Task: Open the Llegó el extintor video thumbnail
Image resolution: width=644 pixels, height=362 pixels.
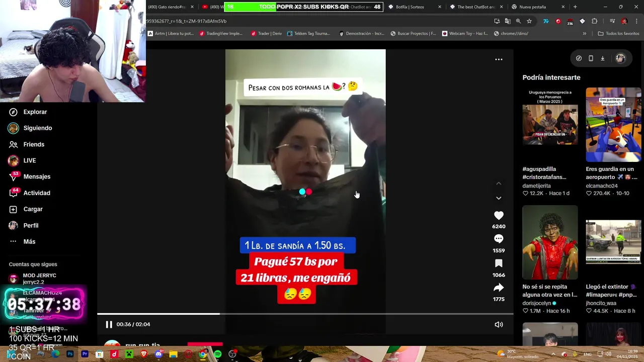Action: 613,242
